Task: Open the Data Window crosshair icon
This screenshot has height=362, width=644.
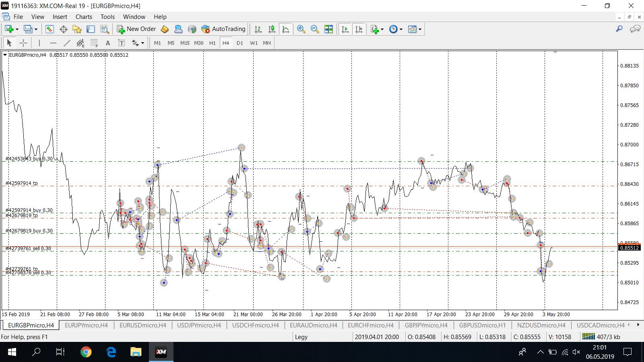Action: pos(63,29)
